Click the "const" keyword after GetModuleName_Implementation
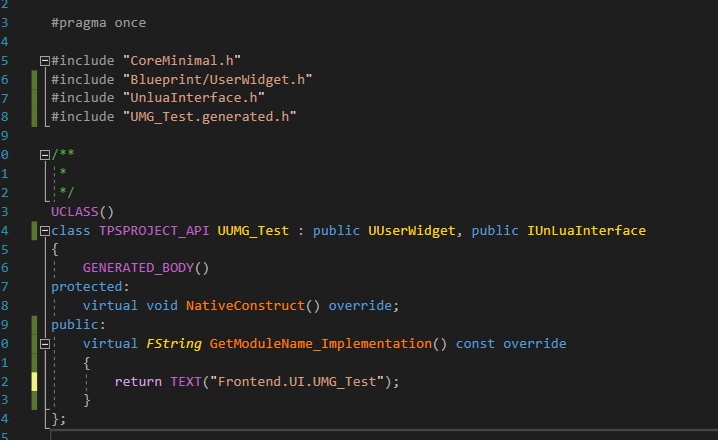Viewport: 718px width, 440px height. [x=475, y=344]
